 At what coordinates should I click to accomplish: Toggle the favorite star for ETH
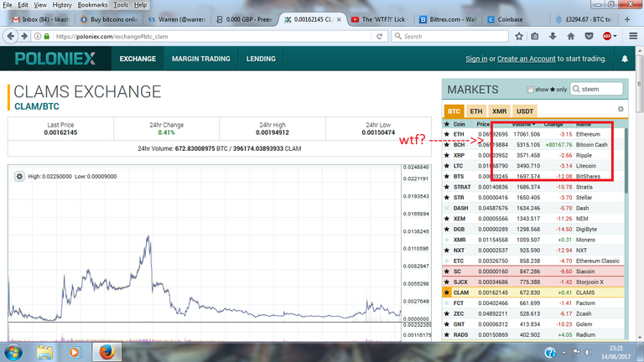pyautogui.click(x=447, y=134)
